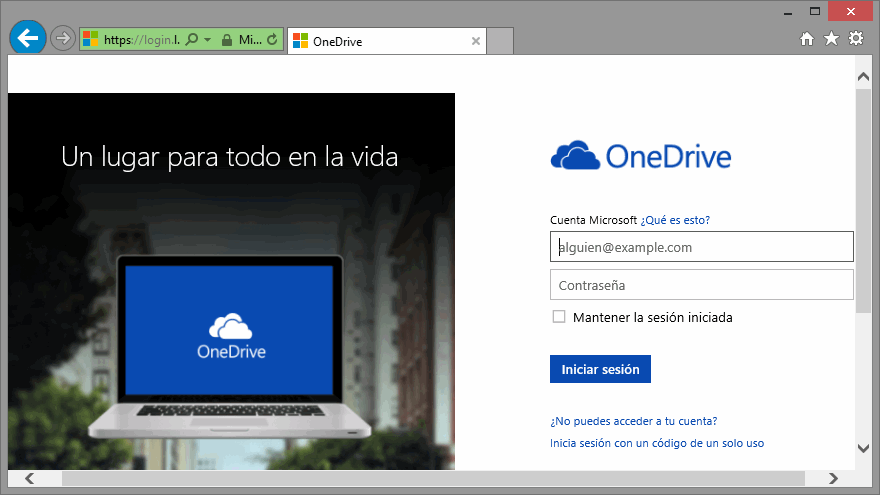Click the email address input field
880x495 pixels.
pyautogui.click(x=701, y=247)
